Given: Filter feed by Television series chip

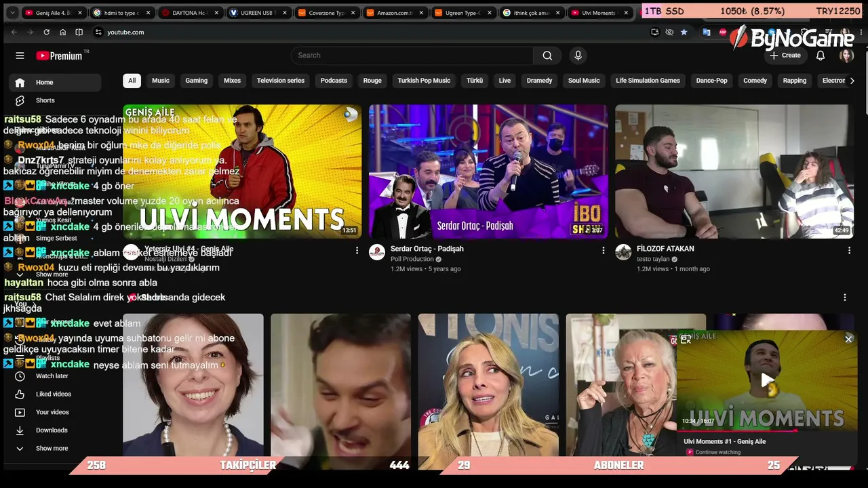Looking at the screenshot, I should (x=281, y=81).
